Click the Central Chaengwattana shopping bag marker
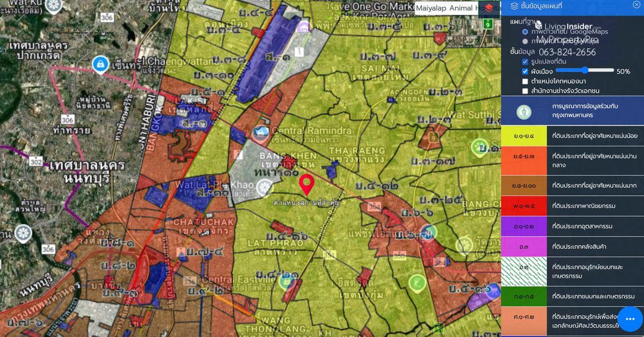 pyautogui.click(x=99, y=64)
